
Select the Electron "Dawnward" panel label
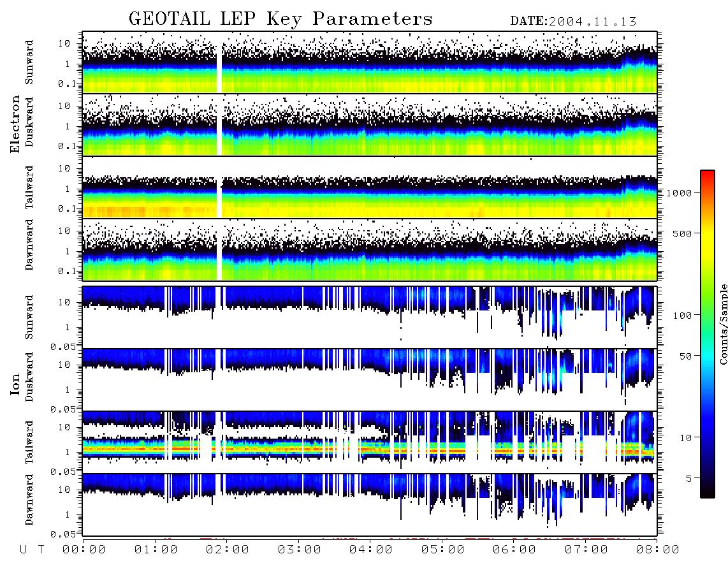[x=29, y=245]
